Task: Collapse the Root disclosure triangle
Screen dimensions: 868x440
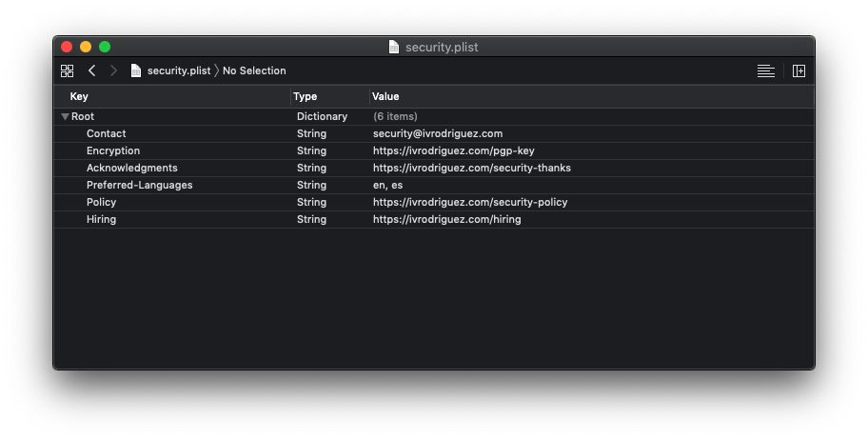Action: tap(65, 116)
